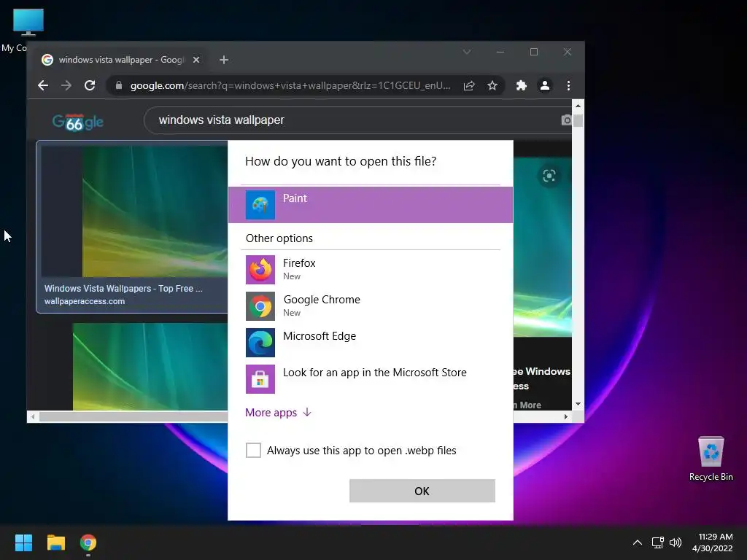Click the horizontal scroll left arrow
Screen dimensions: 747x560
pyautogui.click(x=32, y=416)
